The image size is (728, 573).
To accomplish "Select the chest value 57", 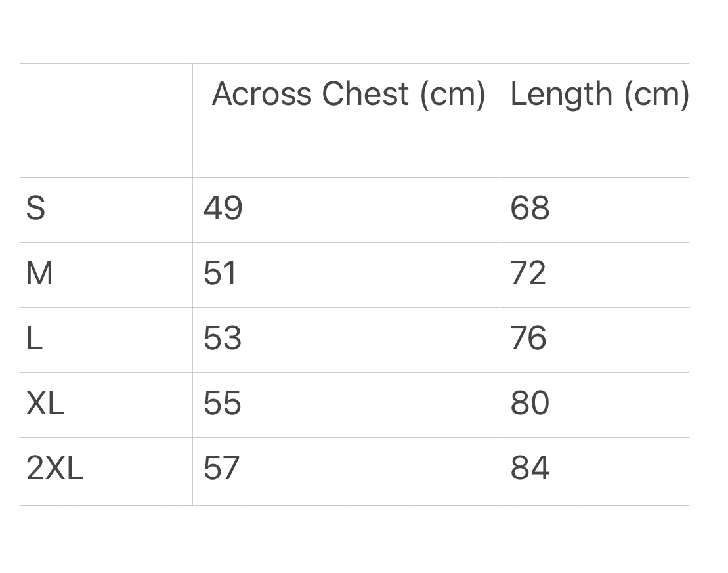I will 222,469.
